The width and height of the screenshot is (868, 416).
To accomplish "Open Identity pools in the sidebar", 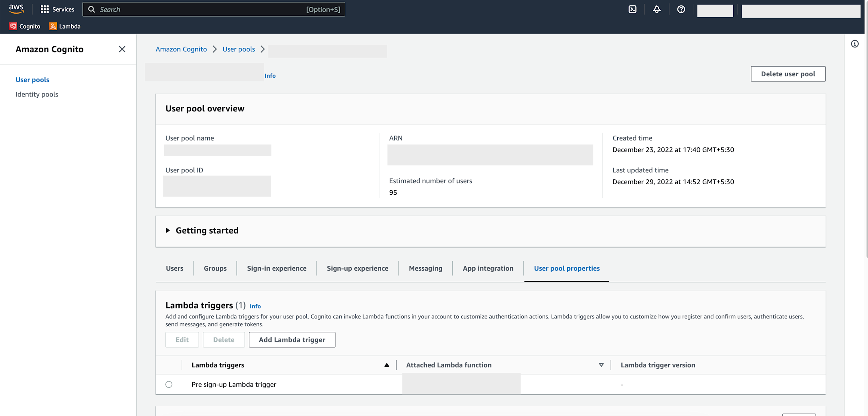I will tap(37, 94).
